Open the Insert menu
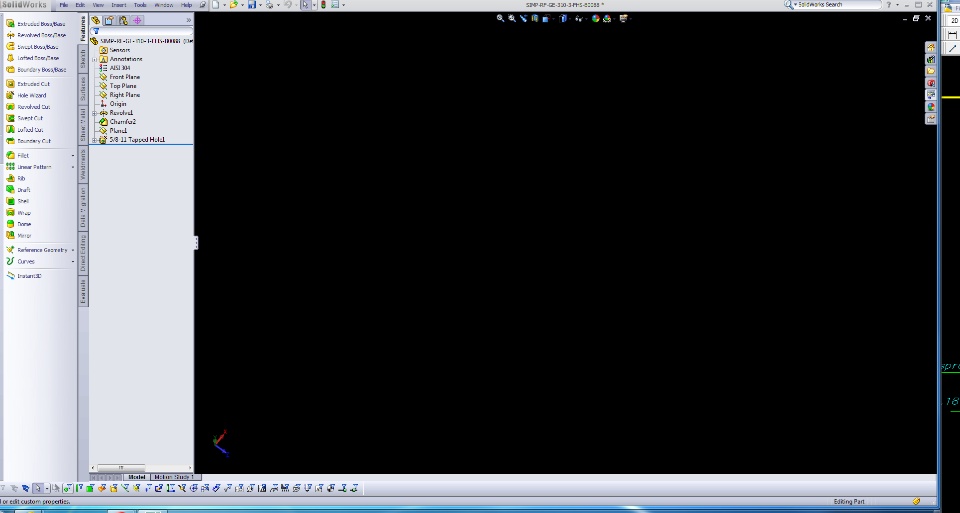This screenshot has width=960, height=513. click(x=119, y=5)
